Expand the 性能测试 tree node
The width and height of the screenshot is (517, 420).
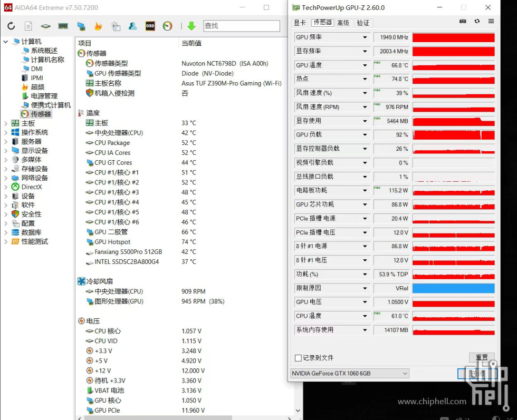coord(6,241)
